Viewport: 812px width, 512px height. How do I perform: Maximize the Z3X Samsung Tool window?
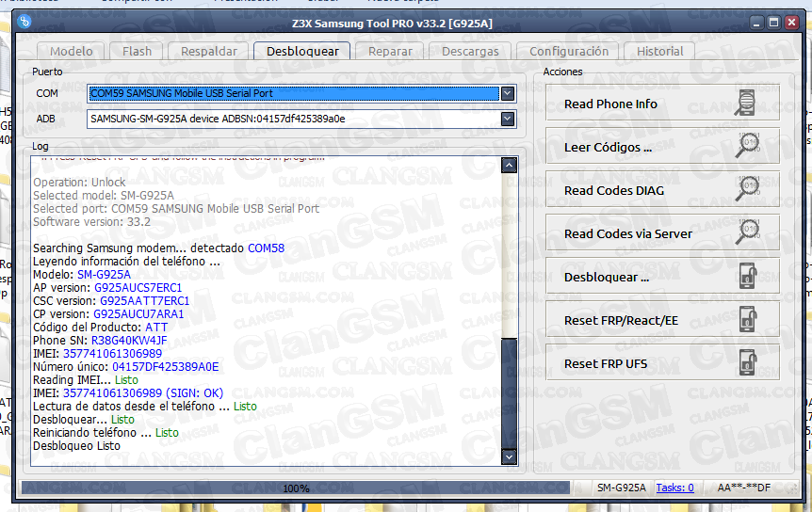click(773, 23)
